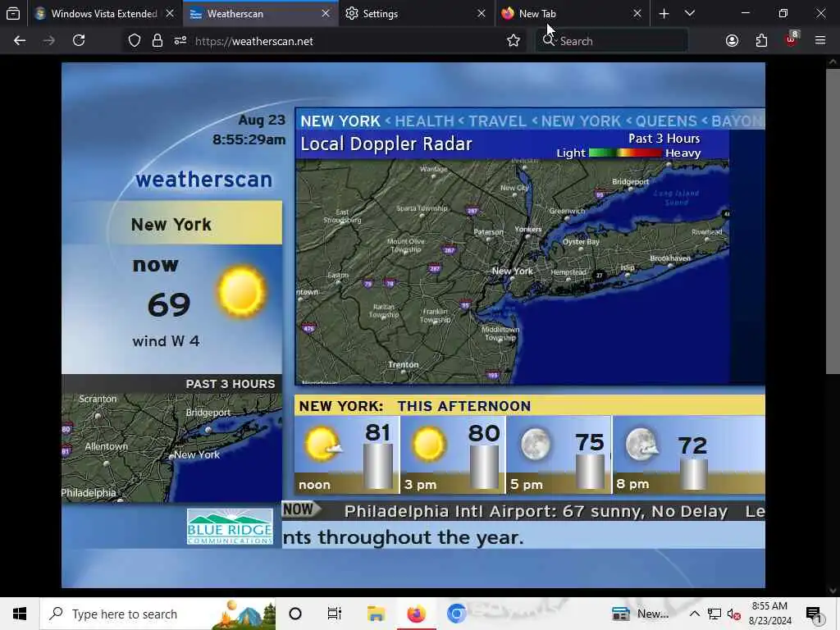Open the notification center icon
840x630 pixels.
[x=814, y=614]
